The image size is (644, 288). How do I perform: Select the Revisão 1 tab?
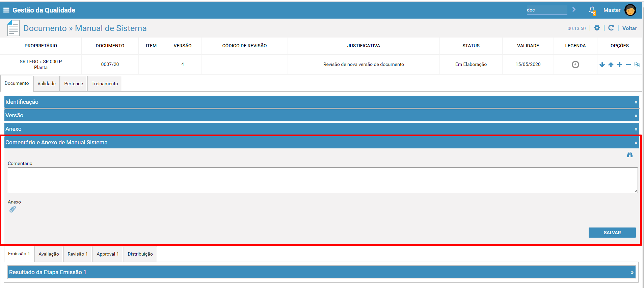78,254
